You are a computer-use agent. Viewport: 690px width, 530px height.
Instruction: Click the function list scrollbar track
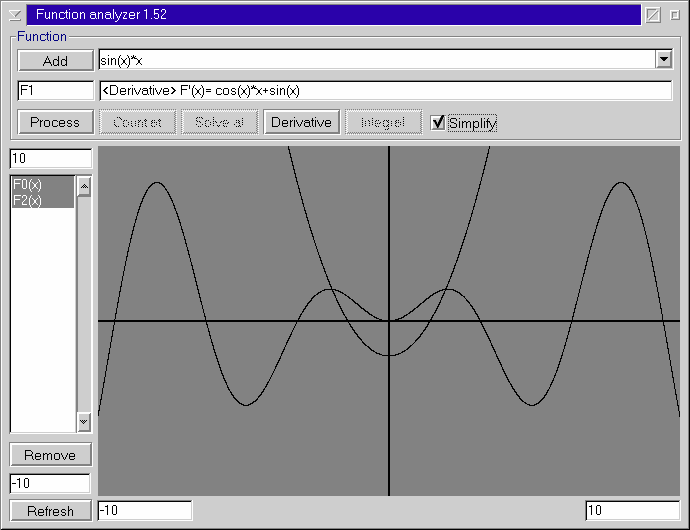[84, 304]
